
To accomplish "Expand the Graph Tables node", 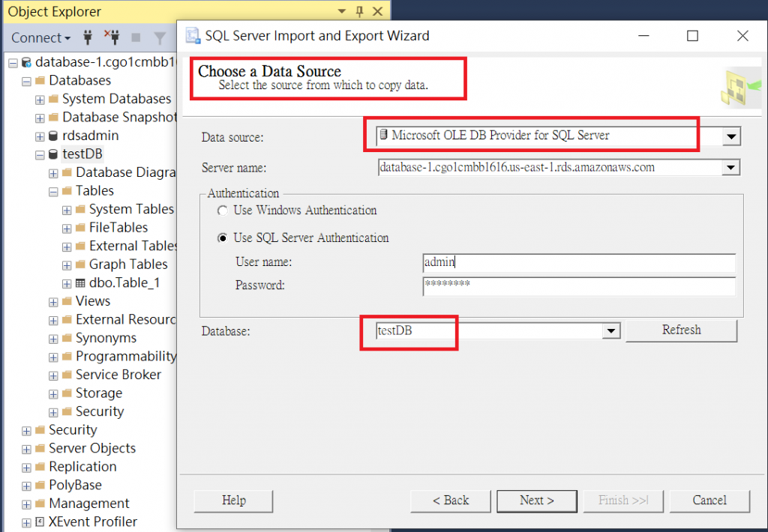I will pos(67,265).
